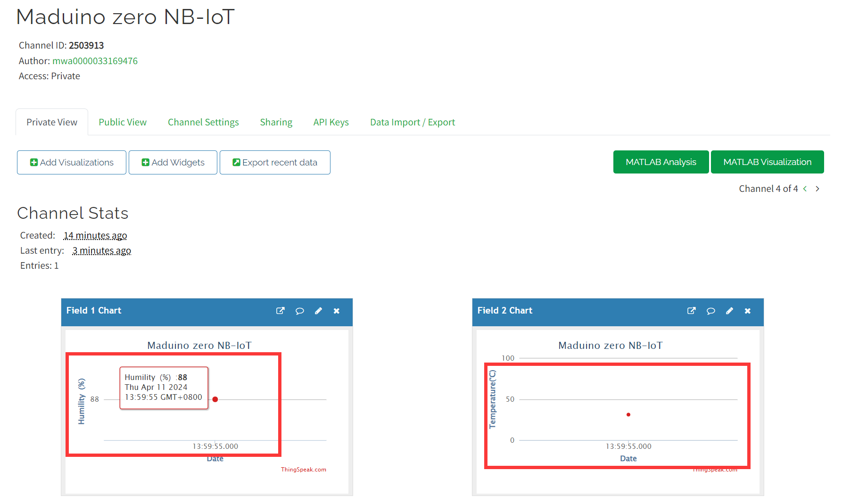Viewport: 867px width, 504px height.
Task: Click Humility (%) axis label
Action: [x=82, y=401]
